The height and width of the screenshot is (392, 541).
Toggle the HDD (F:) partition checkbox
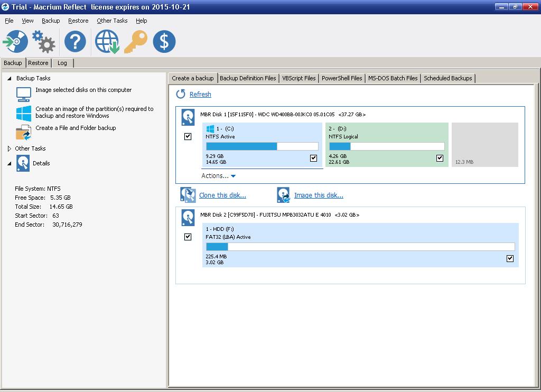pyautogui.click(x=510, y=258)
